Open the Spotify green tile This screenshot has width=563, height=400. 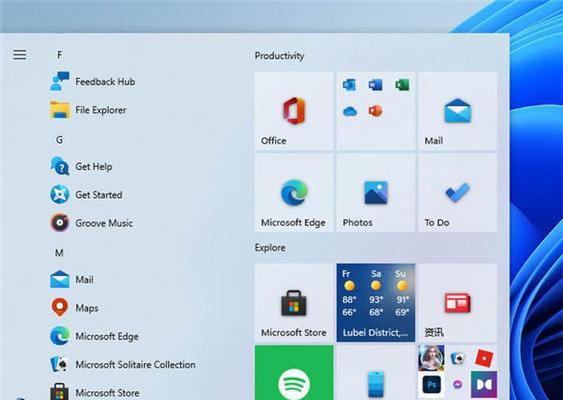pos(294,373)
